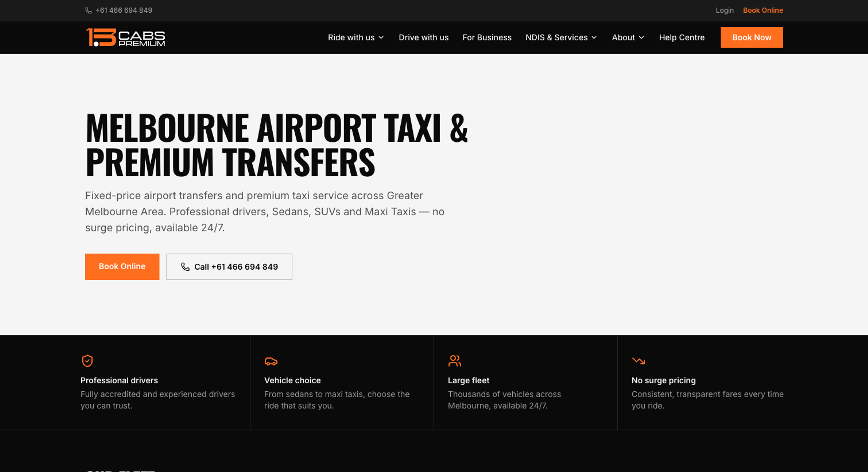Open the Drive with us page
The image size is (868, 472).
(x=424, y=37)
